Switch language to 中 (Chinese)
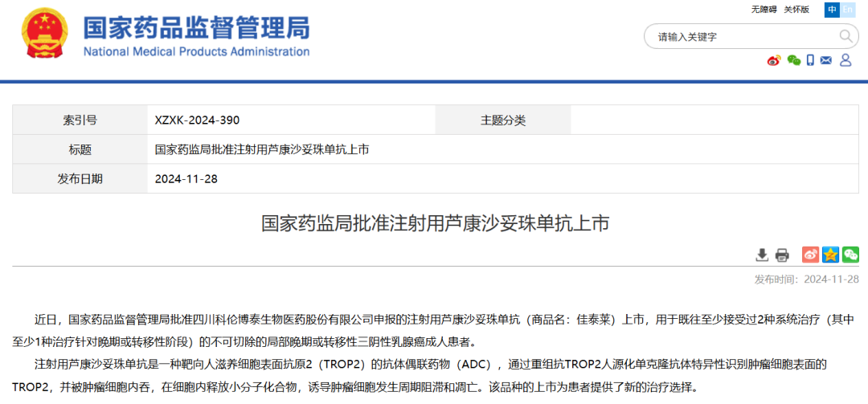 [831, 10]
